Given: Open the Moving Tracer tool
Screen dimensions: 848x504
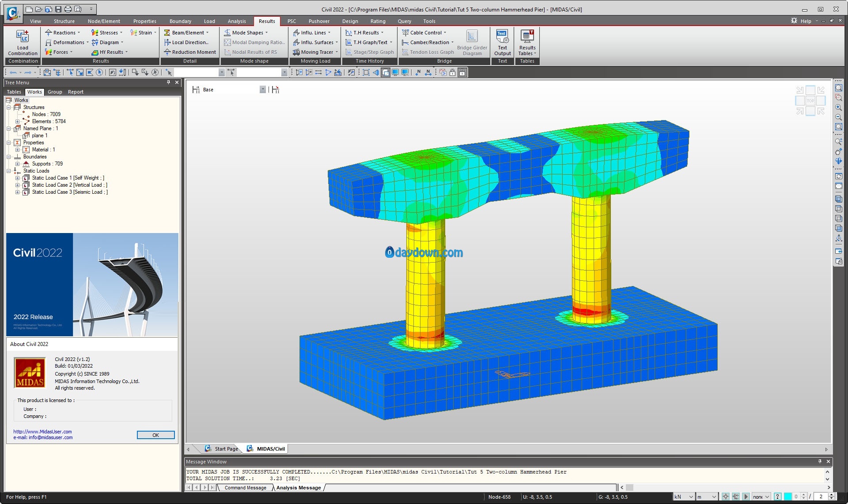Looking at the screenshot, I should (315, 52).
